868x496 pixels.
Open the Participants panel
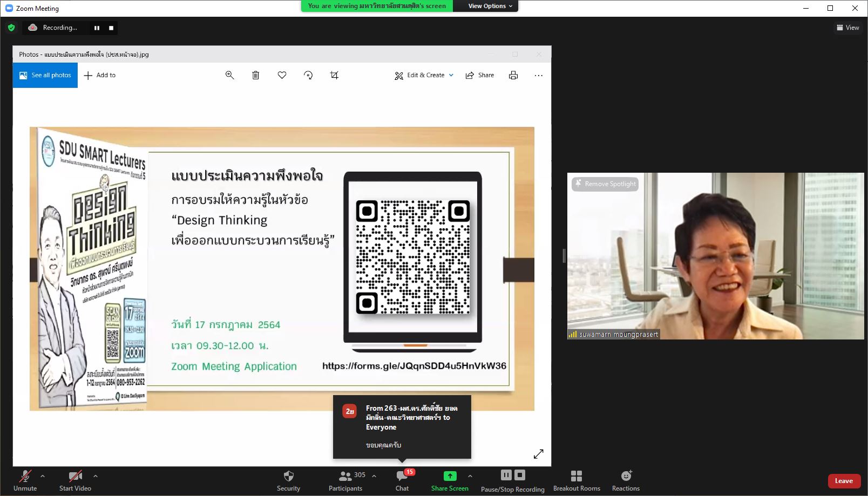click(345, 480)
